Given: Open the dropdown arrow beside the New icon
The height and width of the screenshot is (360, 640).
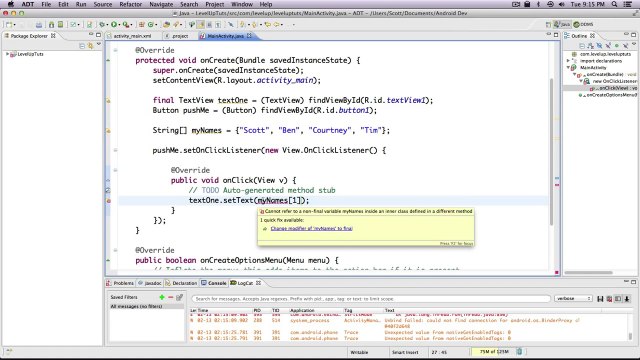Looking at the screenshot, I should click(14, 25).
